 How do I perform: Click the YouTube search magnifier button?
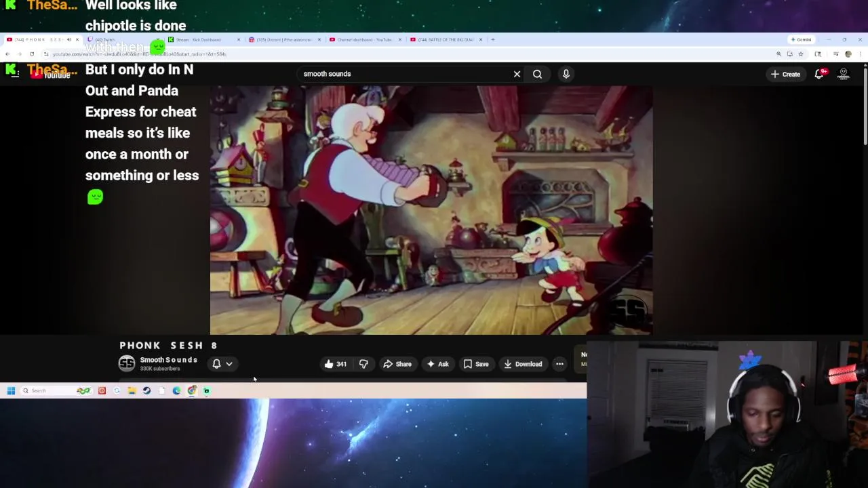click(537, 74)
